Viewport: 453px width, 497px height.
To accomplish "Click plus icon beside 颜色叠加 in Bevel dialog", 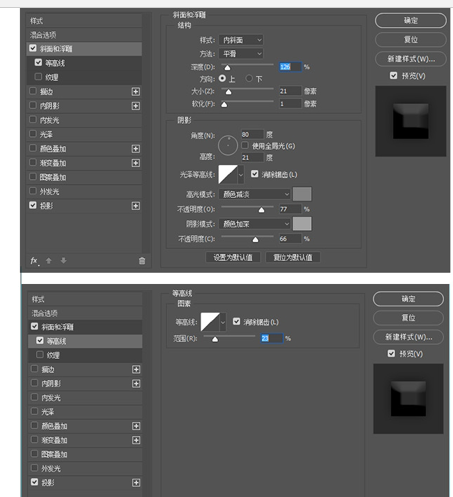I will [x=136, y=149].
